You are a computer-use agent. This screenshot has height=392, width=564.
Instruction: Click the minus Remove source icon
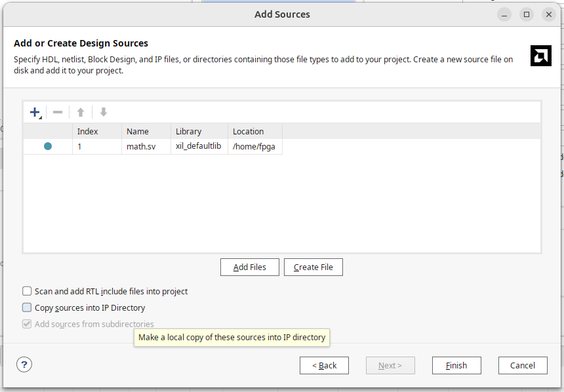(58, 112)
